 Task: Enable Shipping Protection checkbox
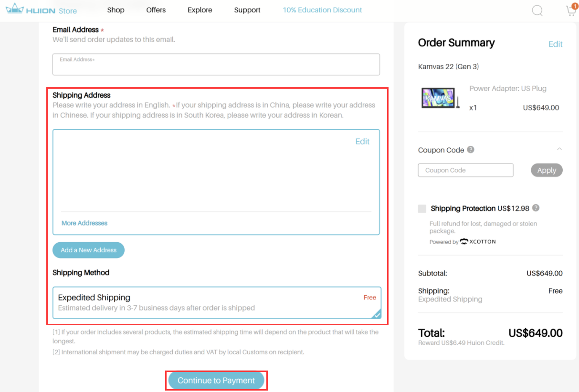(x=422, y=208)
